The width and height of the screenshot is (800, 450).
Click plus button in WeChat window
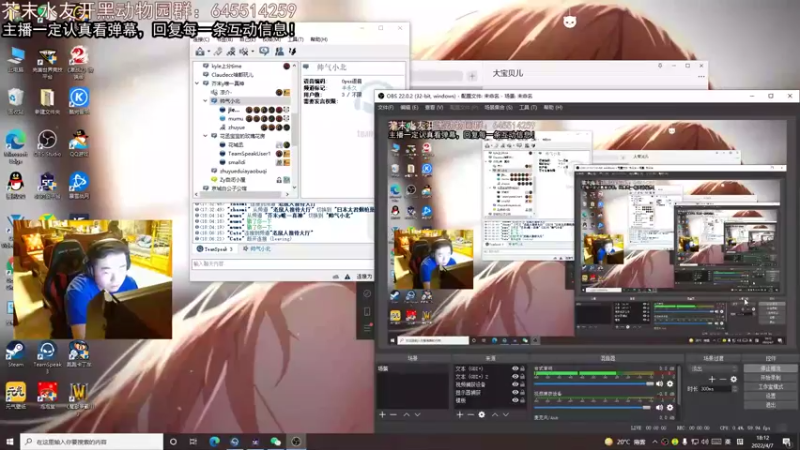(472, 77)
